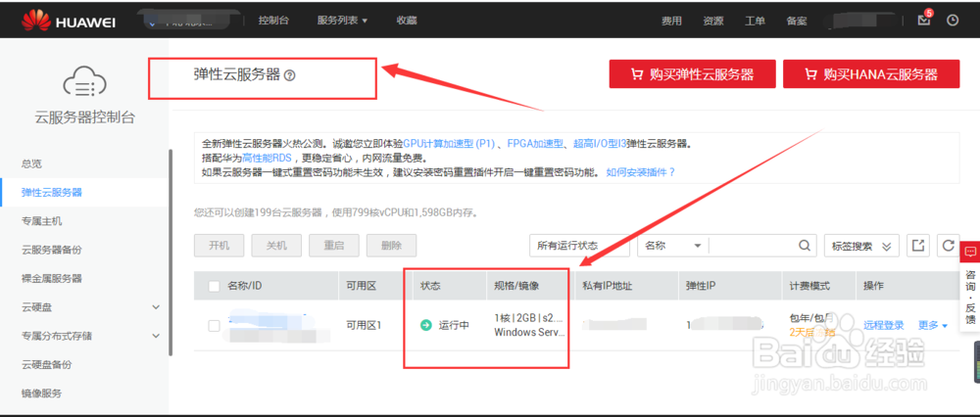Click the cloud server console icon
980x417 pixels.
point(84,81)
